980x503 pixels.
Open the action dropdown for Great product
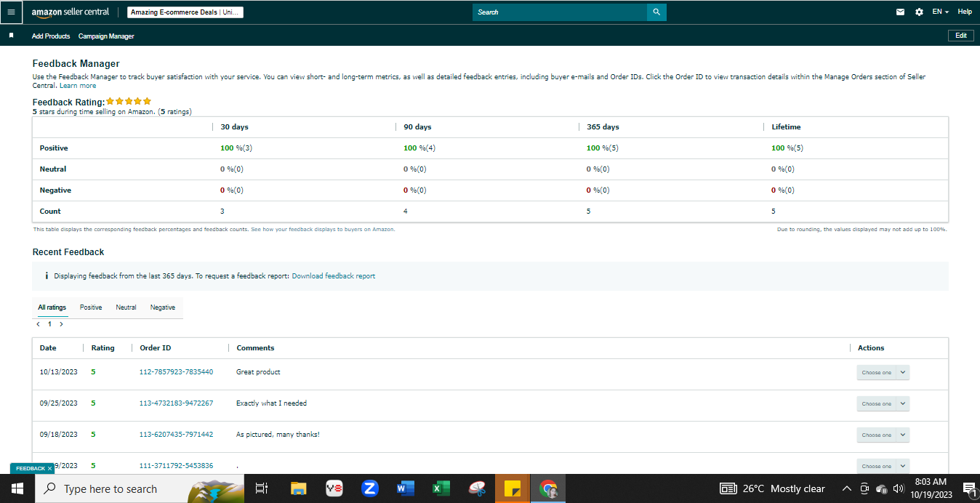(x=883, y=372)
